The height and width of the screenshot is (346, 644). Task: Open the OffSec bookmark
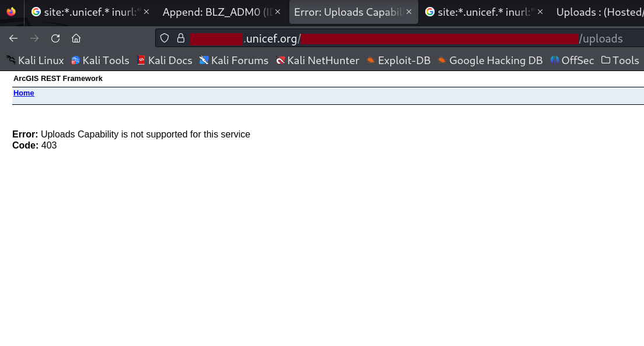(572, 60)
